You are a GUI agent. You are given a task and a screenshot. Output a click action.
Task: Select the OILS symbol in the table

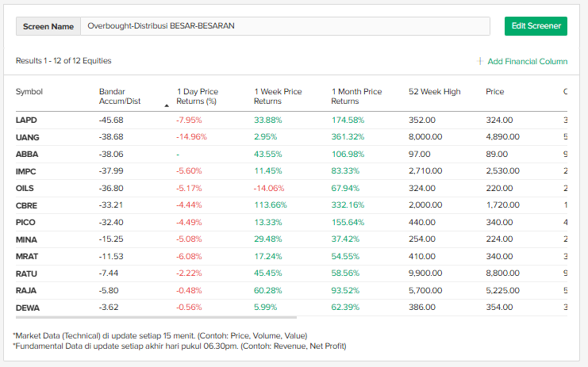[x=25, y=188]
